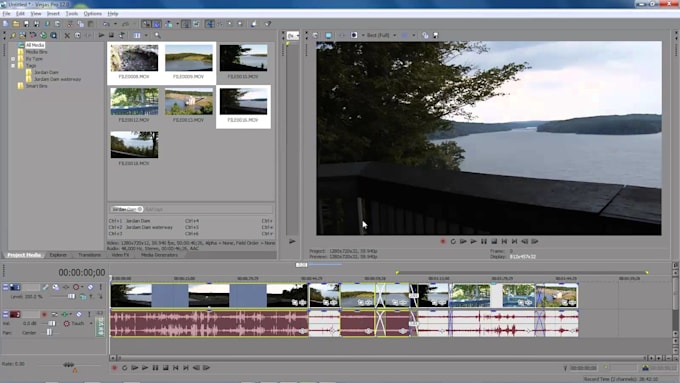Open Auto Ripple mode dropdown arrow
680x383 pixels.
click(177, 24)
